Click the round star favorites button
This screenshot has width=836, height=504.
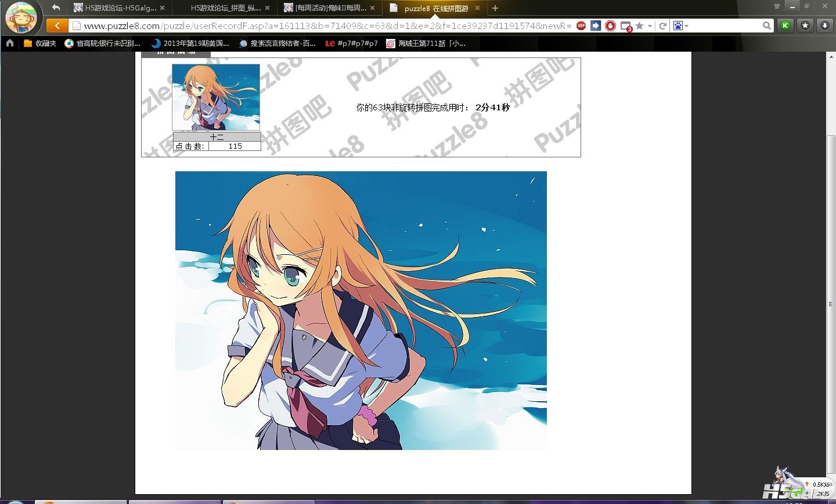805,26
